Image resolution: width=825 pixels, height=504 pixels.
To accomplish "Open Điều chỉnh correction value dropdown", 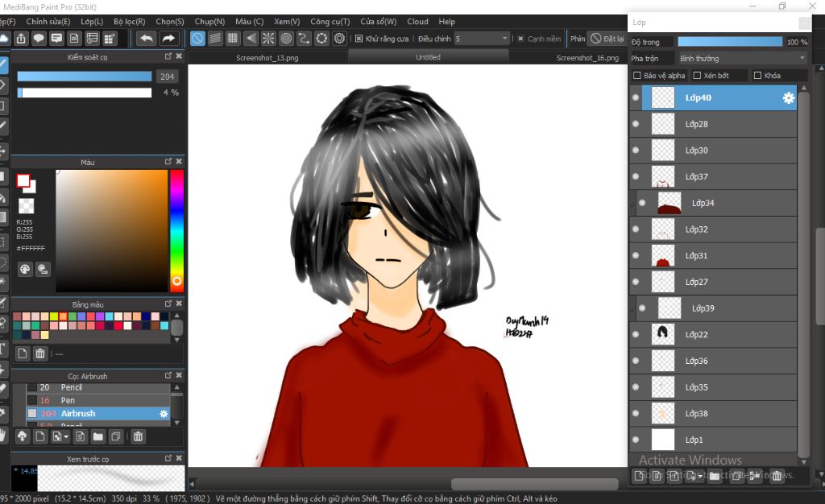I will click(x=482, y=39).
